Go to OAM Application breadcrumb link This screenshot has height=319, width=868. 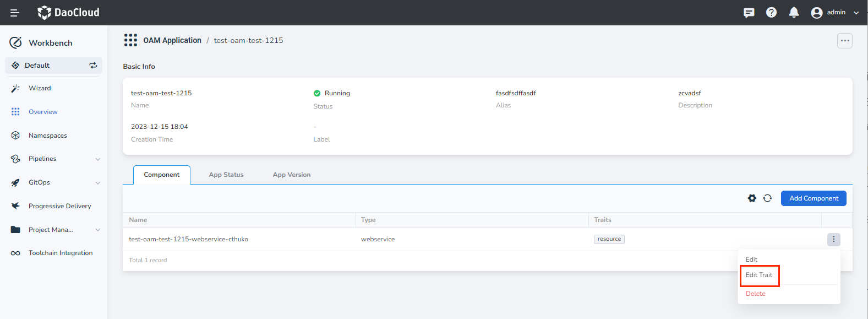click(172, 40)
